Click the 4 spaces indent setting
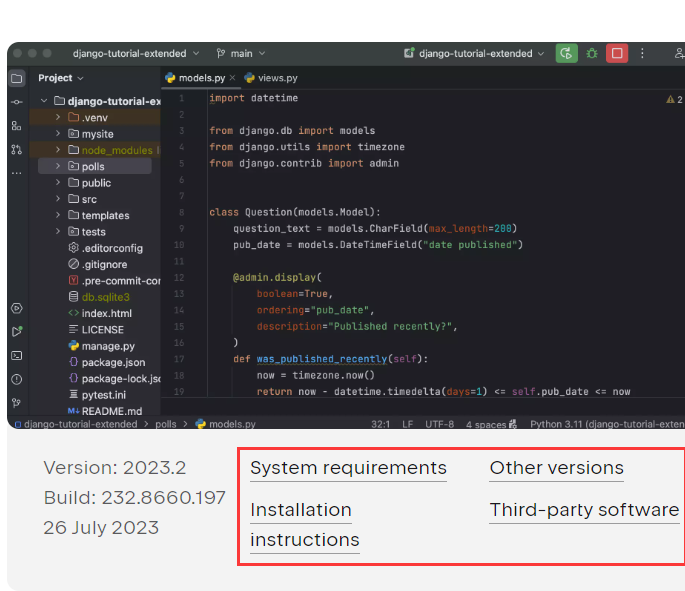The image size is (685, 591). (x=486, y=424)
